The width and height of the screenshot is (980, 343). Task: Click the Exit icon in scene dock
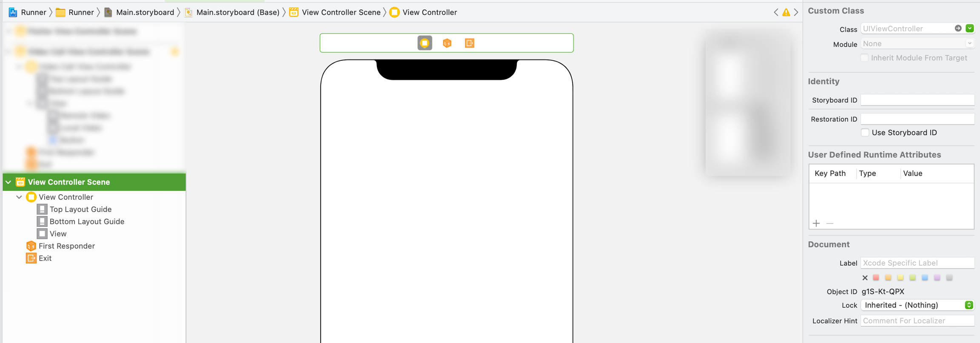(x=469, y=43)
